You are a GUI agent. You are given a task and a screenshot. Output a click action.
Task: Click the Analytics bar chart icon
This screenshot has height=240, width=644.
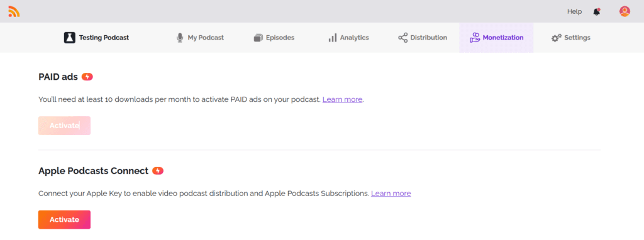333,38
